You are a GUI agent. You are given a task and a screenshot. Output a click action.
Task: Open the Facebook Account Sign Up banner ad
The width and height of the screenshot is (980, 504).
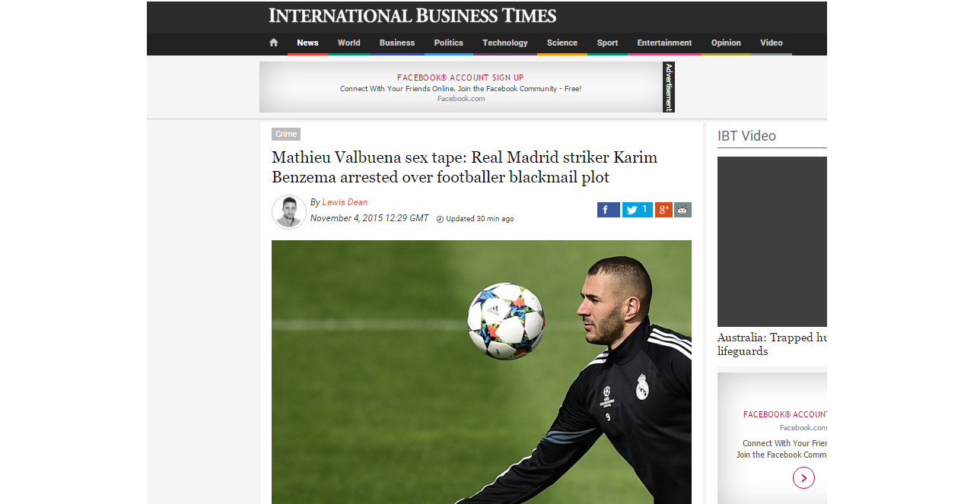[x=460, y=87]
